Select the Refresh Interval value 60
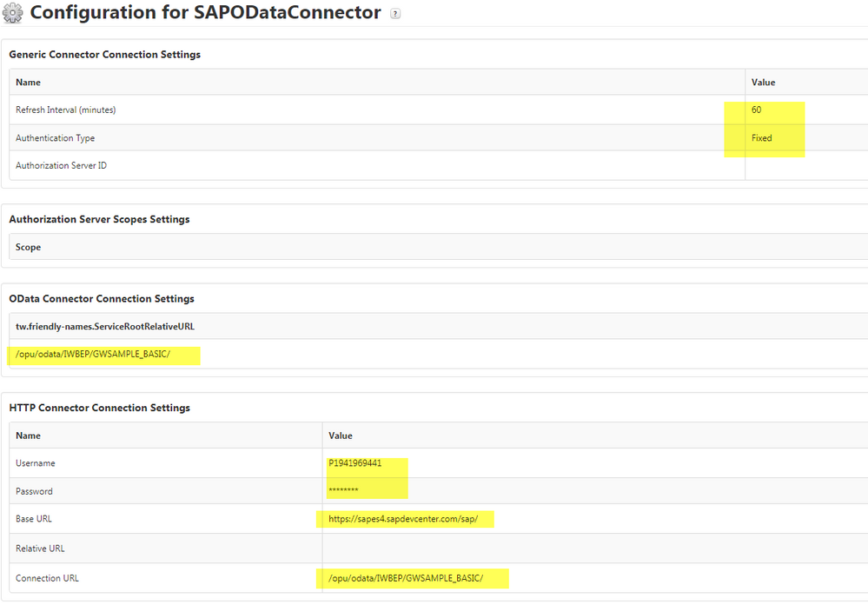 tap(756, 110)
